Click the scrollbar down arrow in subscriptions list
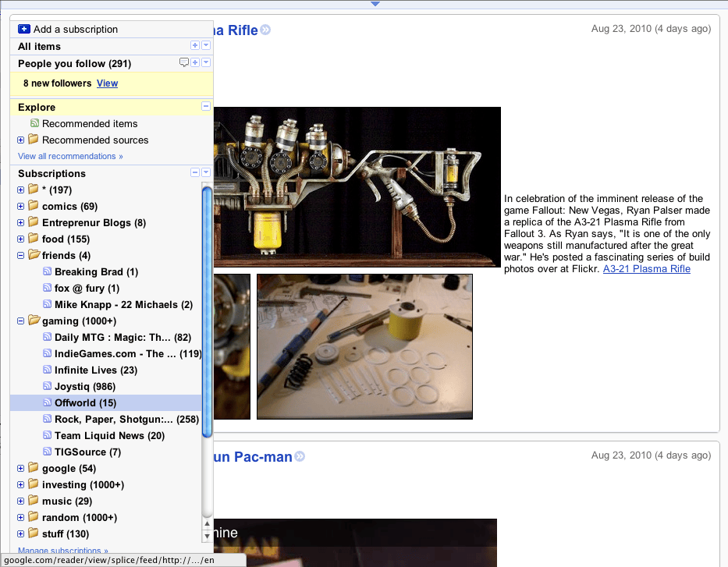728x567 pixels. pos(207,536)
